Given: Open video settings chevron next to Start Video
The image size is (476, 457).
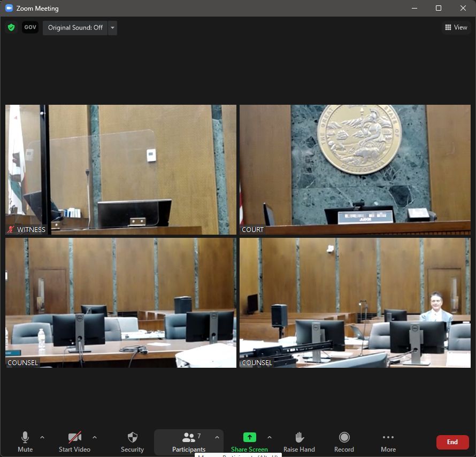Looking at the screenshot, I should (x=95, y=437).
